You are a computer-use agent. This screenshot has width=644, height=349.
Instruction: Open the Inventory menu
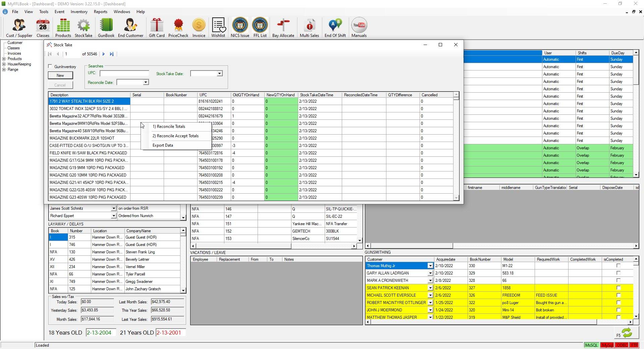click(x=79, y=12)
